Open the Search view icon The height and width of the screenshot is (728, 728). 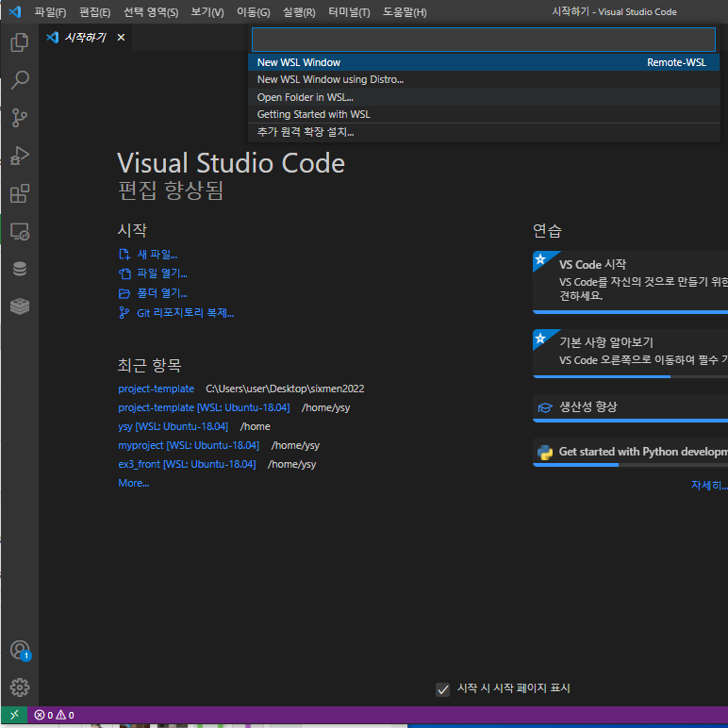(20, 80)
